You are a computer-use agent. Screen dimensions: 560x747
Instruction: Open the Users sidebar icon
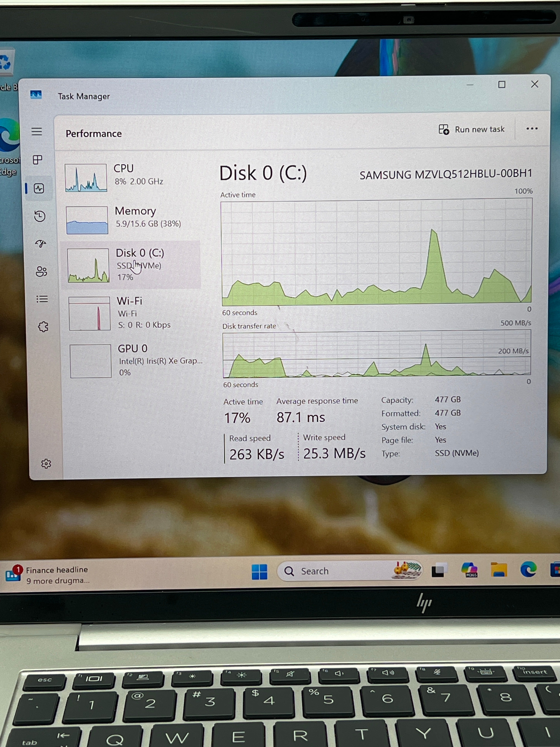click(x=41, y=271)
